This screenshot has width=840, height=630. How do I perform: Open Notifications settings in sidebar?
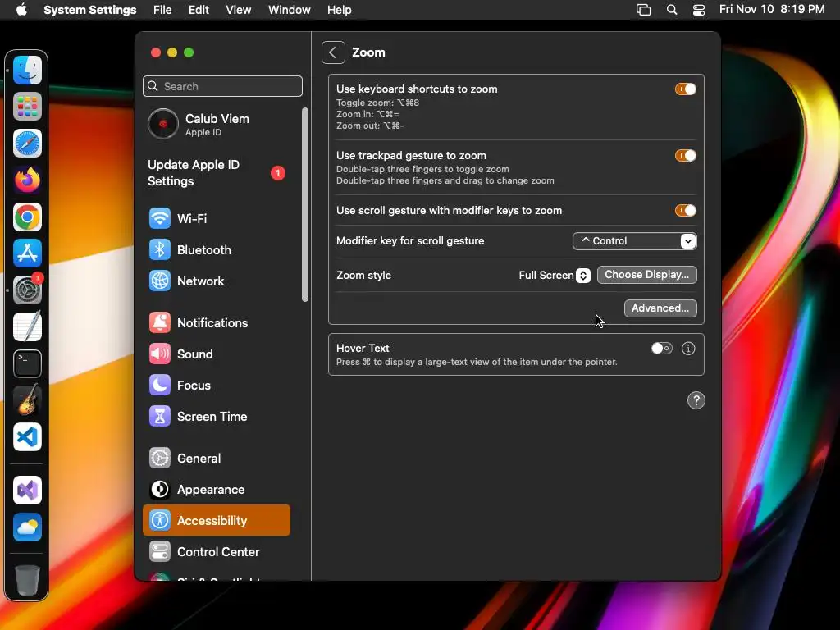tap(217, 322)
